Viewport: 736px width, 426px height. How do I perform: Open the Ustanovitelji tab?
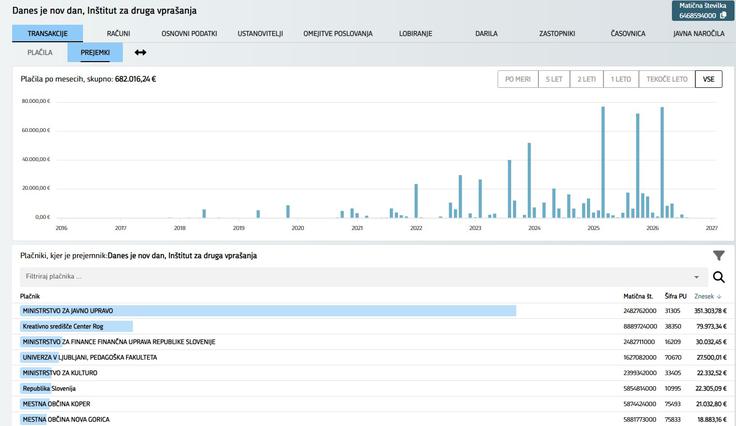click(x=260, y=33)
